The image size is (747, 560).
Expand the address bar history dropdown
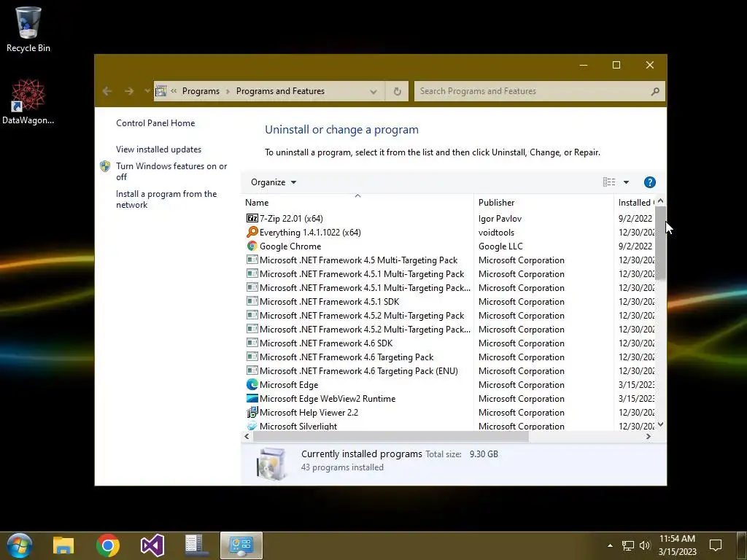click(373, 91)
